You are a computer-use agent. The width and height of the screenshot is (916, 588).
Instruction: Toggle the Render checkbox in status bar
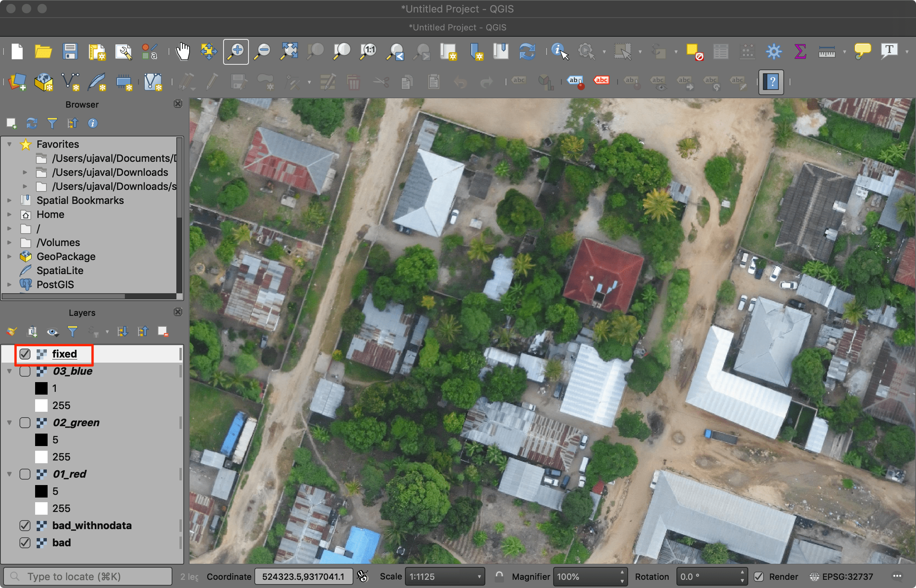(759, 577)
